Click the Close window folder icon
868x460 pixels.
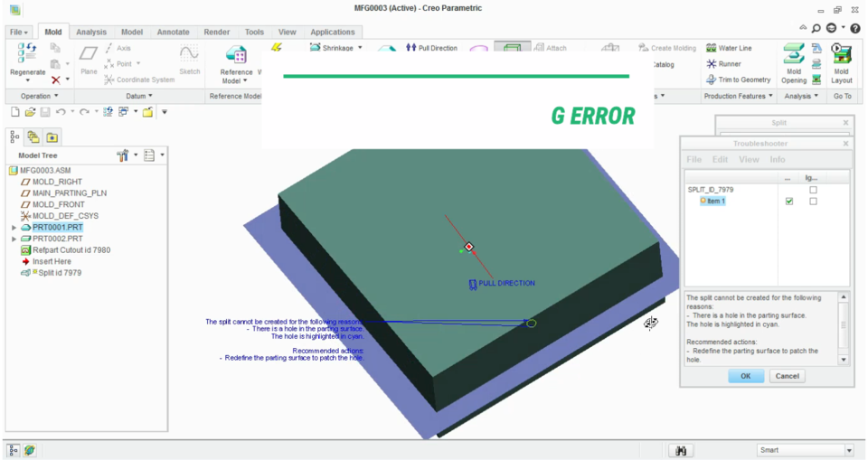click(147, 112)
